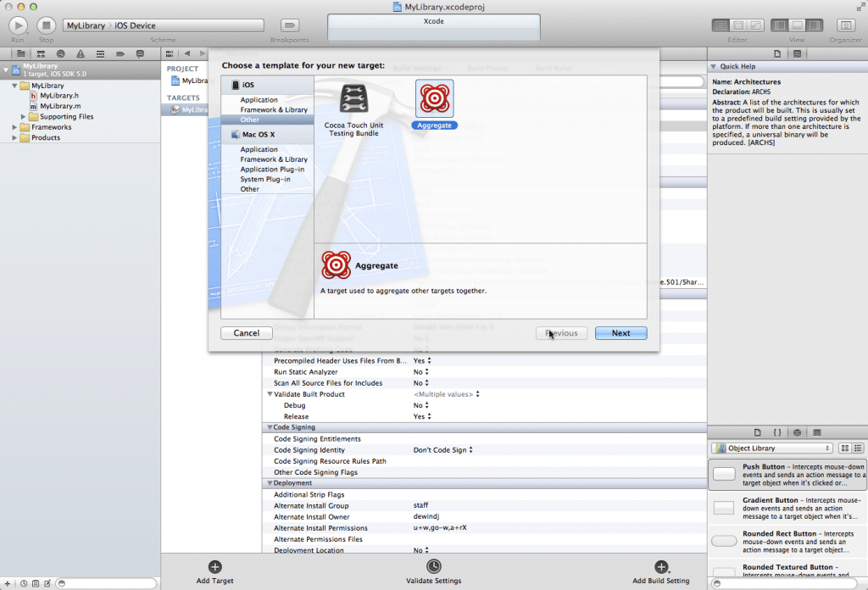Select the Assistant editor view icon
The width and height of the screenshot is (868, 590).
coord(738,25)
